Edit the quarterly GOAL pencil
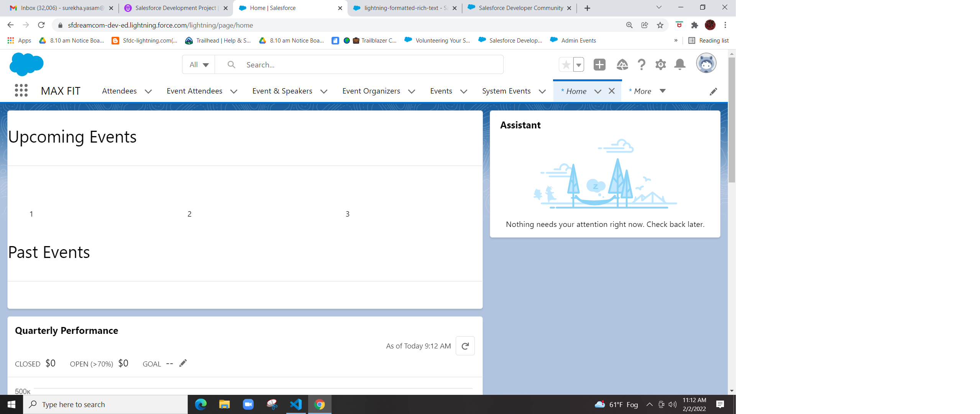This screenshot has width=980, height=414. tap(183, 363)
